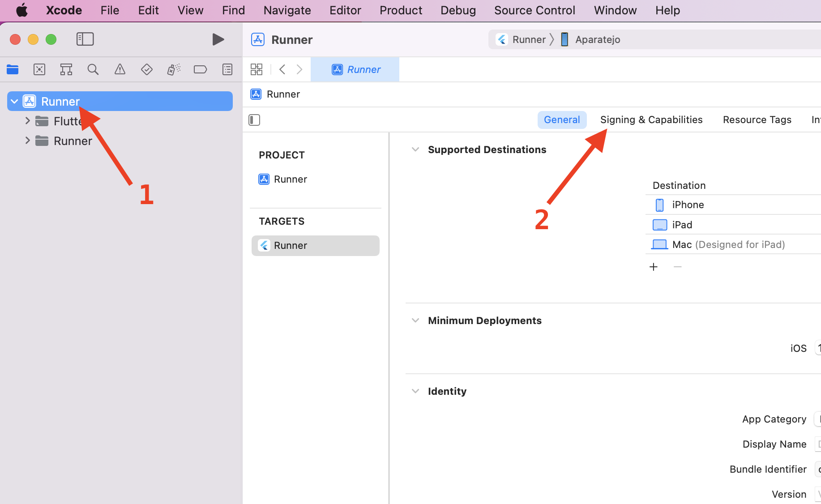Open the Editor menu
Image resolution: width=821 pixels, height=504 pixels.
point(345,10)
